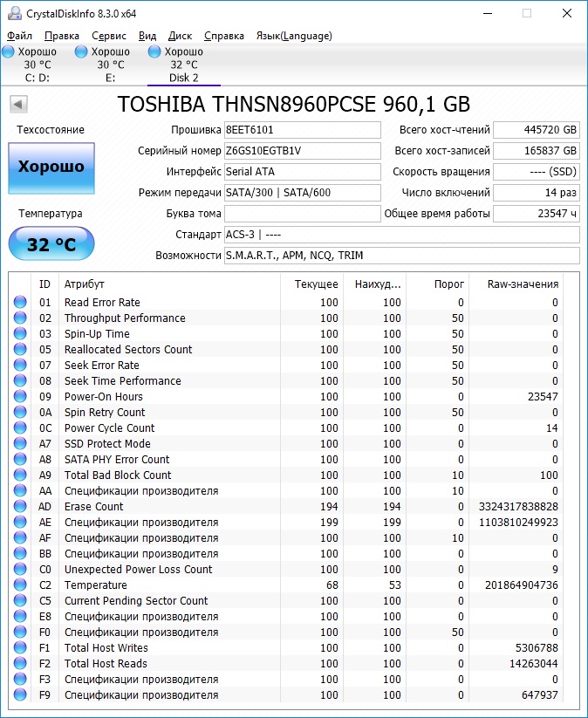Image resolution: width=588 pixels, height=718 pixels.
Task: Click the Атрибут column header
Action: click(169, 284)
